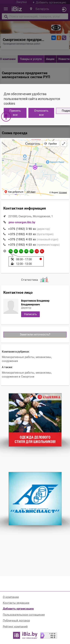The image size is (70, 644).
Task: Open pms-smorgon.ibiz.by link
Action: pos(22,222)
